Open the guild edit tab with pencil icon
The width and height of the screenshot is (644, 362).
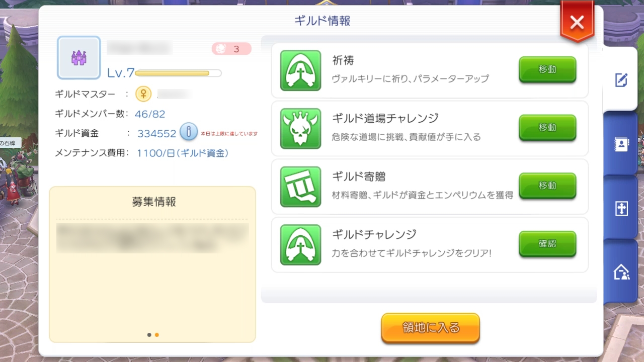point(621,79)
